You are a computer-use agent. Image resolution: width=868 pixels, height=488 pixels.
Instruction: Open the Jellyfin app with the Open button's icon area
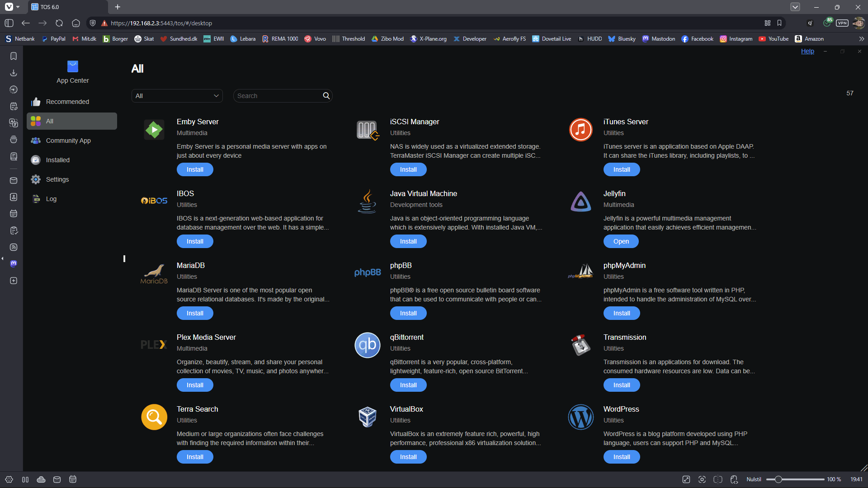click(x=621, y=241)
